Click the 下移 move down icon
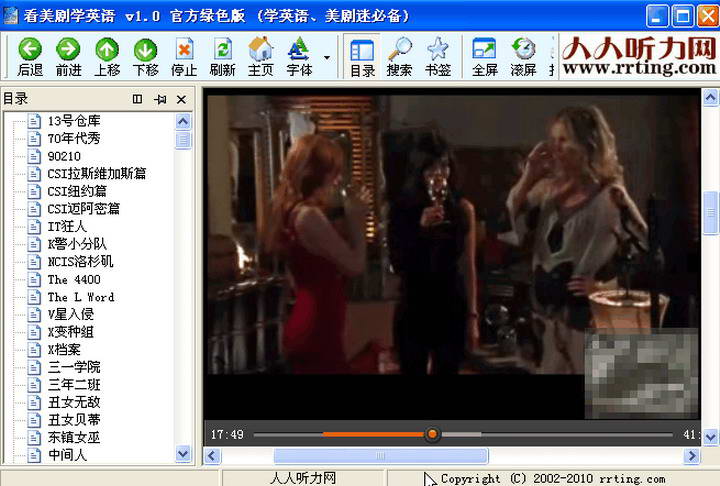 pyautogui.click(x=146, y=49)
